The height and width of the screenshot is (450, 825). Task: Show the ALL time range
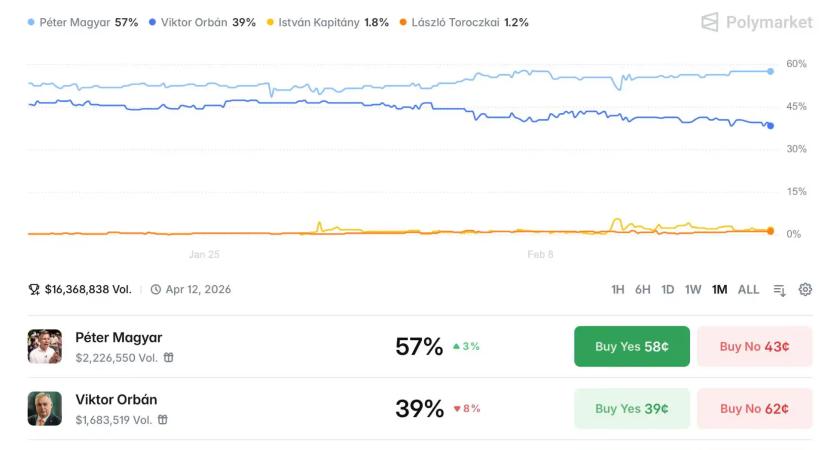(x=748, y=290)
